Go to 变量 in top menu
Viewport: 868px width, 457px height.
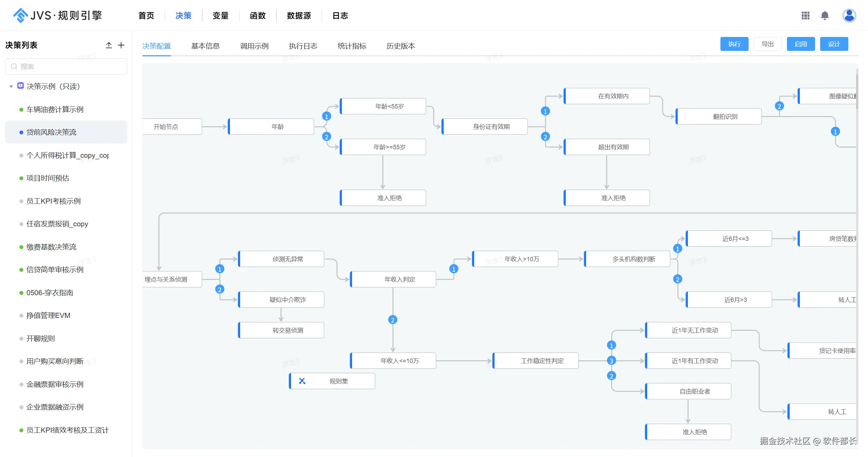coord(220,16)
